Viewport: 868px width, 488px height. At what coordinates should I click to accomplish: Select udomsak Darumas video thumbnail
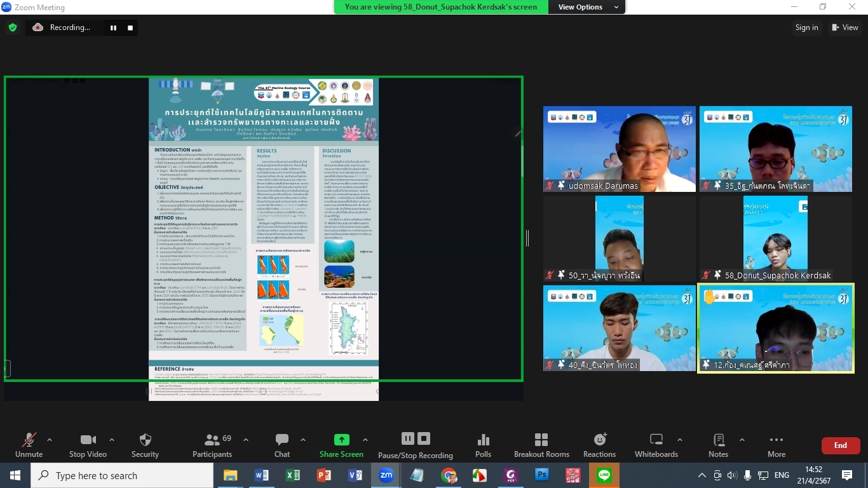pyautogui.click(x=619, y=149)
